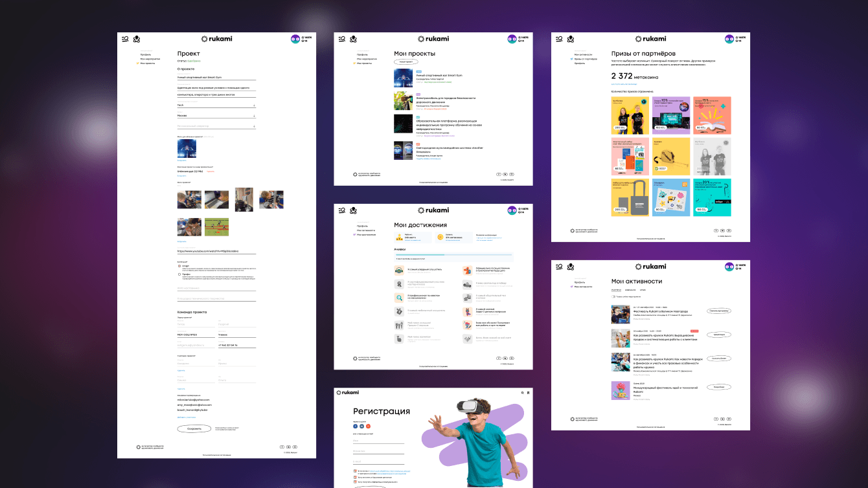Click the МОУ СОШ №123 school field
The width and height of the screenshot is (868, 488).
coord(196,335)
